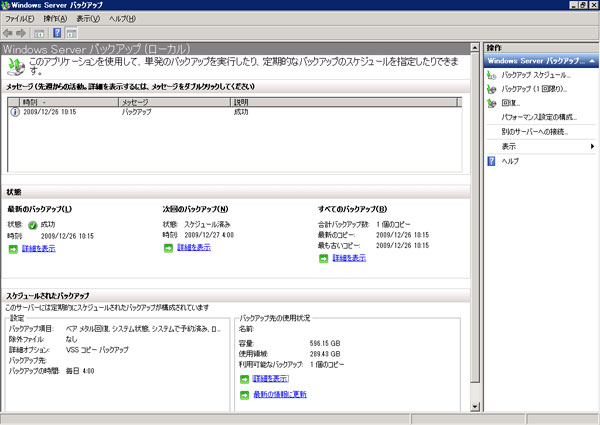
Task: Click the Windows Server Backup header icon
Action: point(16,66)
